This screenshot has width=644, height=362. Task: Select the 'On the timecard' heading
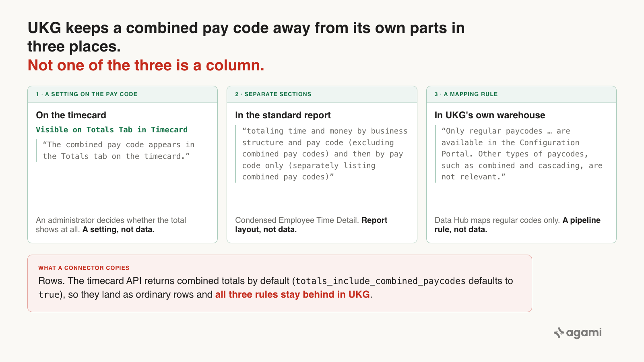(71, 115)
